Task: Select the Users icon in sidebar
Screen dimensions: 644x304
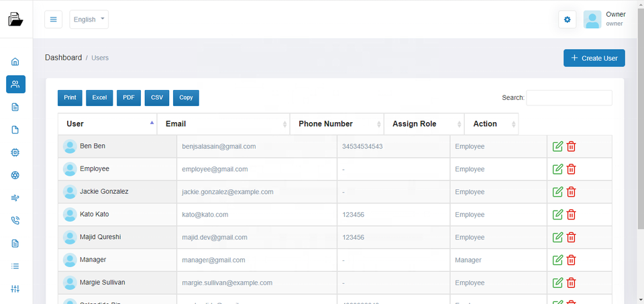Action: click(15, 84)
